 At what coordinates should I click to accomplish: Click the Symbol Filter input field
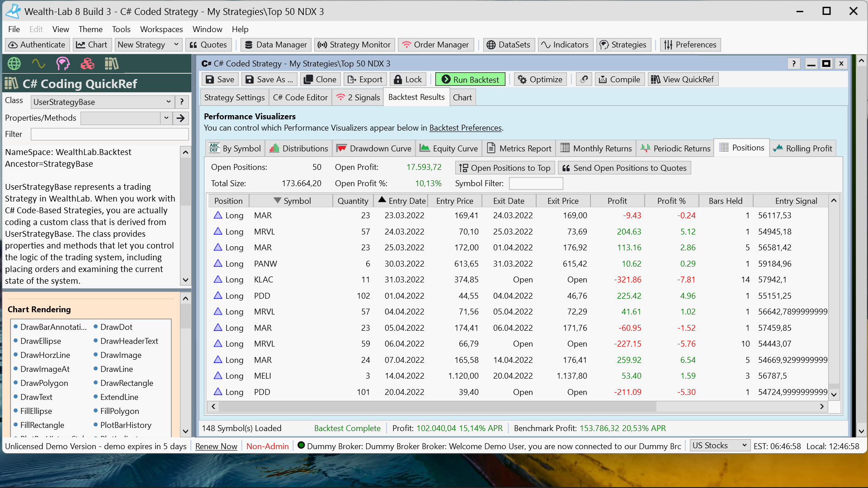pyautogui.click(x=536, y=183)
